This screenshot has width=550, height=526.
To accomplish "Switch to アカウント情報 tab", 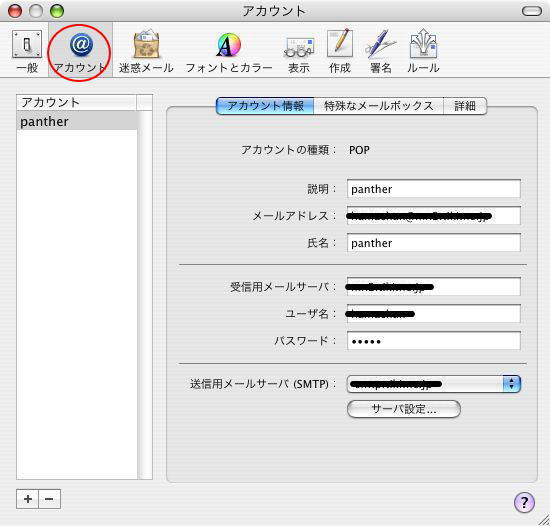I will click(x=265, y=106).
